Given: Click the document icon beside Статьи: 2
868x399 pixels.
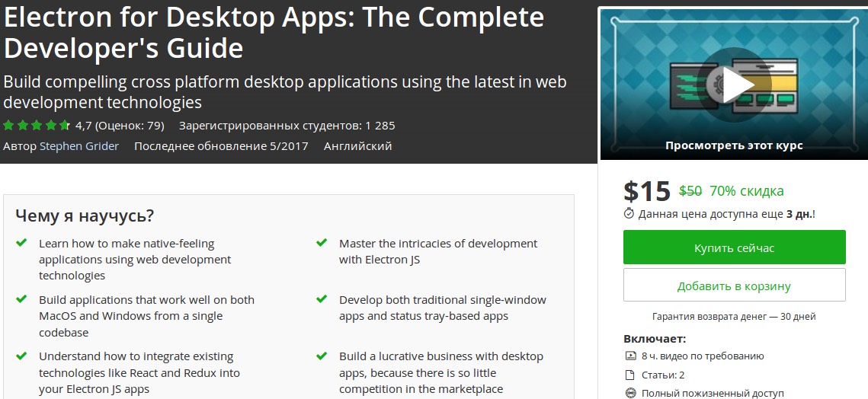Looking at the screenshot, I should point(629,375).
